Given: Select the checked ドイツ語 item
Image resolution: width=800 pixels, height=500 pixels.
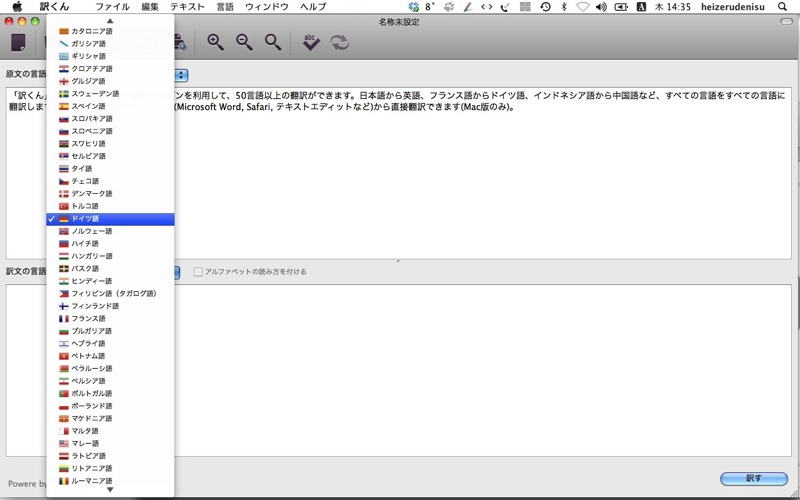Looking at the screenshot, I should pyautogui.click(x=110, y=219).
